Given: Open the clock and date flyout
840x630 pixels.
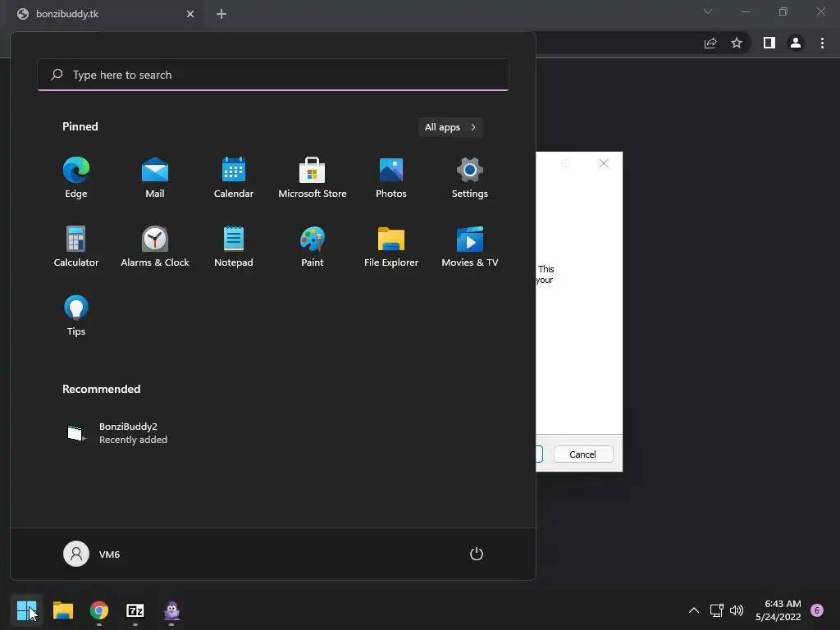Looking at the screenshot, I should click(778, 610).
